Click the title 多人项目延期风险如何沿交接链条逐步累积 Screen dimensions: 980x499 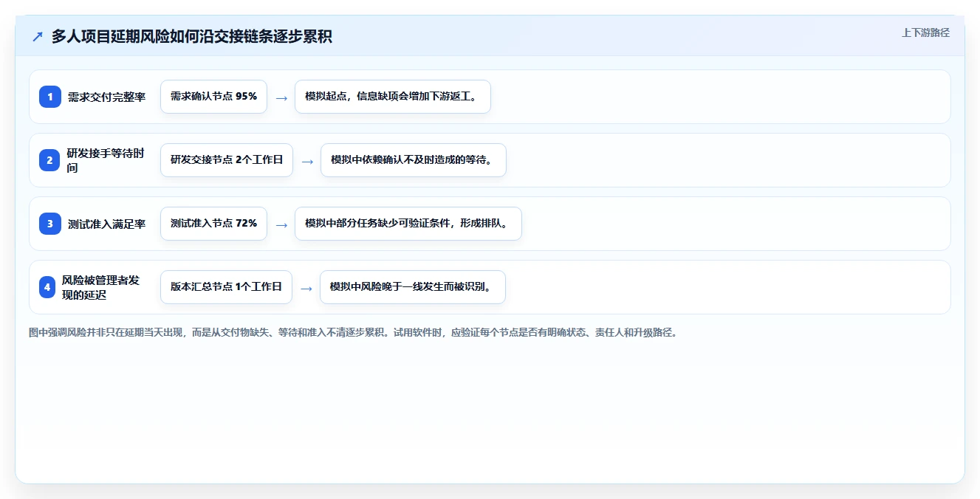coord(192,37)
